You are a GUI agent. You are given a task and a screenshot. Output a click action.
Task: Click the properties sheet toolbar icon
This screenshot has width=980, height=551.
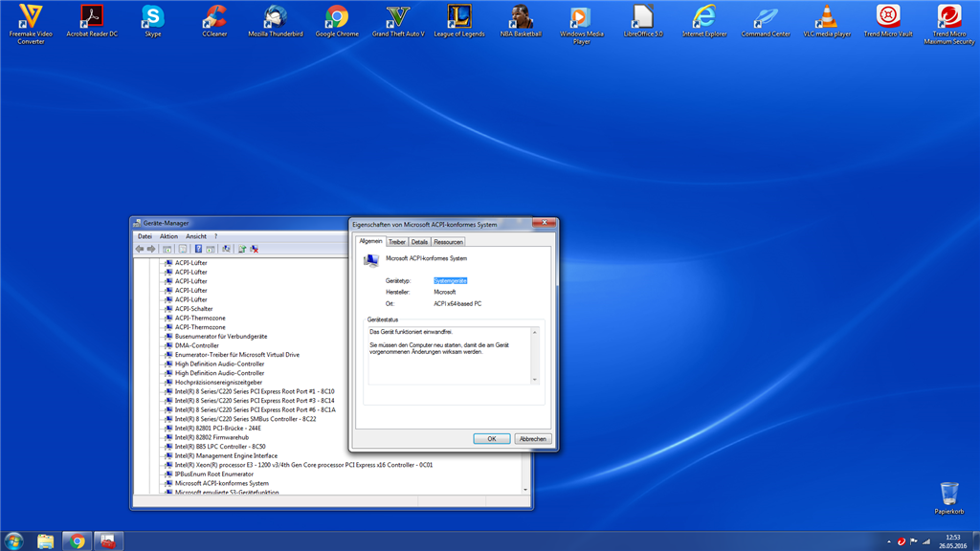pyautogui.click(x=183, y=249)
